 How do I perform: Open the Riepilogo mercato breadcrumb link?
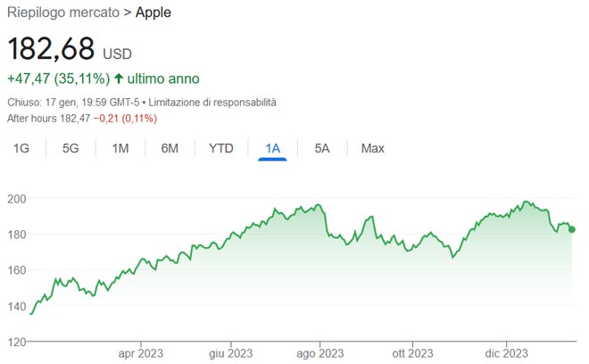coord(63,12)
